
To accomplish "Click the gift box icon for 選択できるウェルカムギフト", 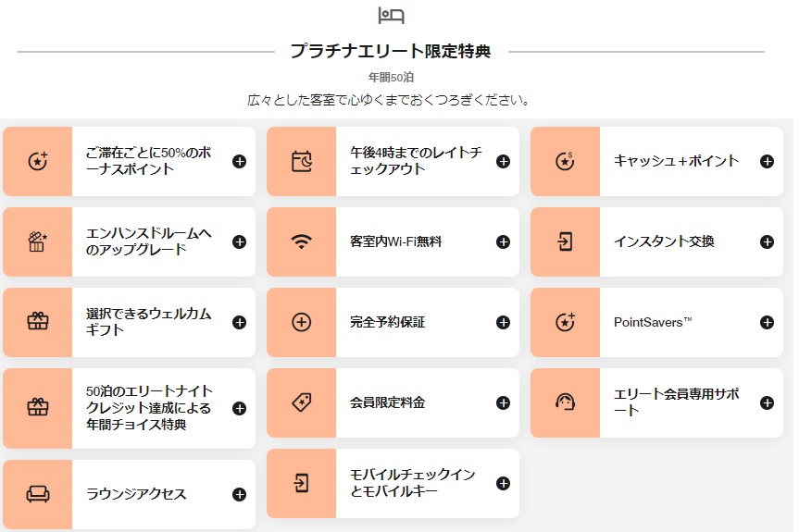I will [38, 322].
